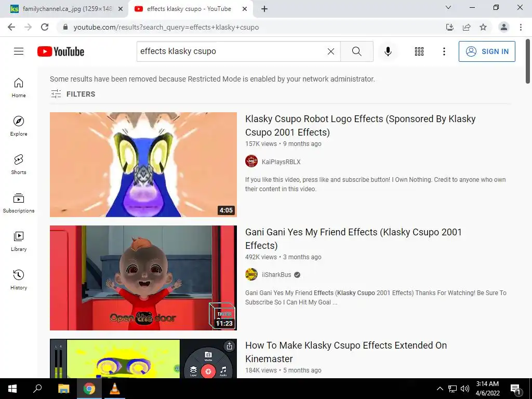The width and height of the screenshot is (532, 399).
Task: Click the Chrome taskbar icon
Action: pyautogui.click(x=89, y=389)
